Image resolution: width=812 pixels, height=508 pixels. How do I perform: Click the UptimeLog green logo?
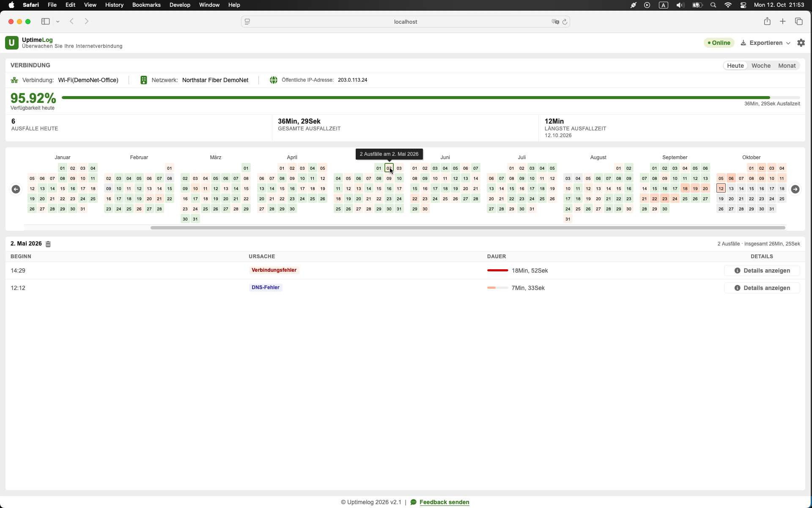[x=11, y=43]
